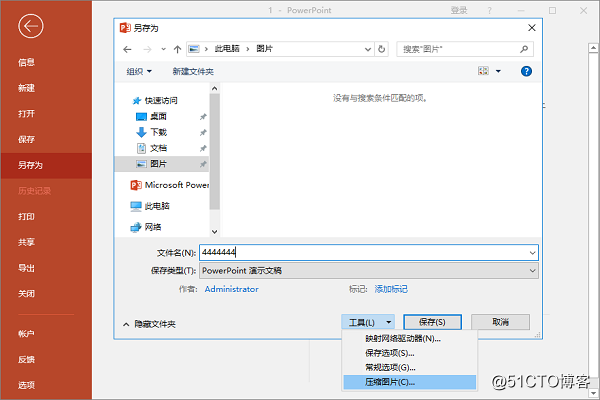Open 帐户 in backstage menu
The image size is (600, 400).
point(26,334)
